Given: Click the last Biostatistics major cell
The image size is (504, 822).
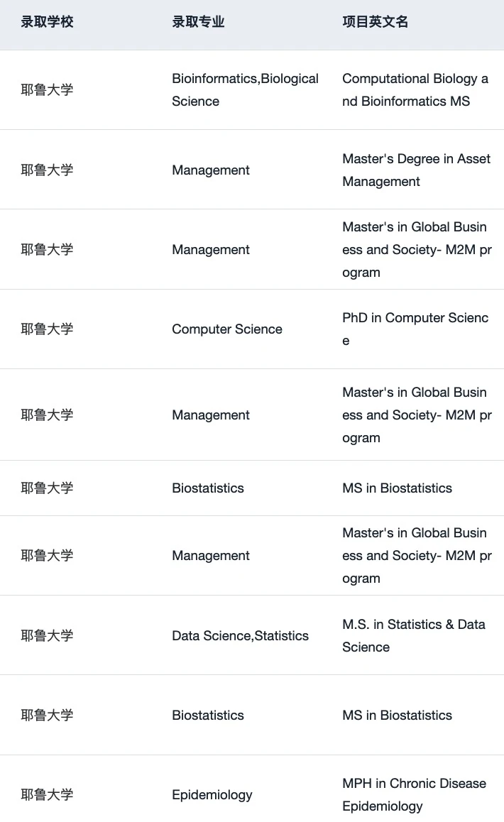Looking at the screenshot, I should click(x=208, y=716).
